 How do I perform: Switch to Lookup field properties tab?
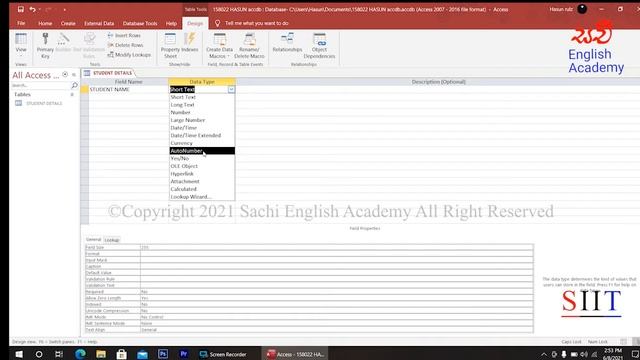point(111,240)
